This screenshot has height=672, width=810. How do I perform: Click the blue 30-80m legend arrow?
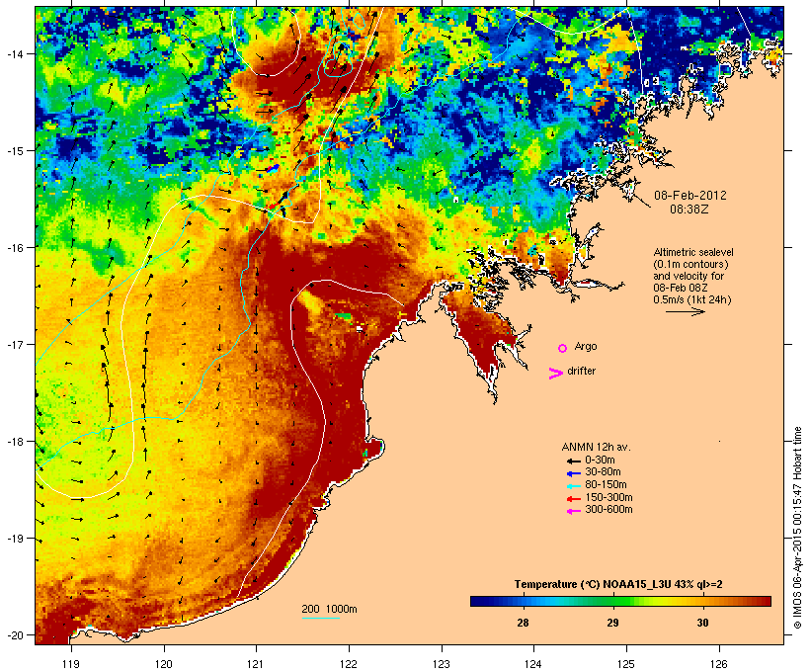(x=573, y=473)
